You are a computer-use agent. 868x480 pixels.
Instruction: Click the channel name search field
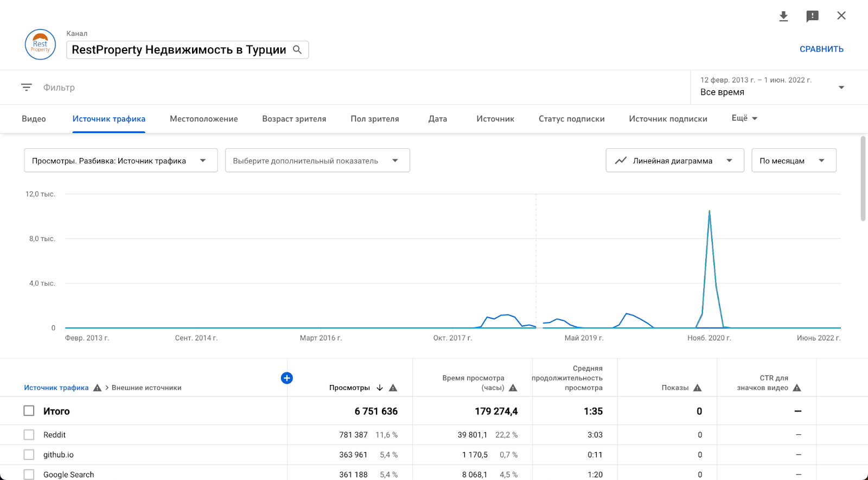[187, 49]
